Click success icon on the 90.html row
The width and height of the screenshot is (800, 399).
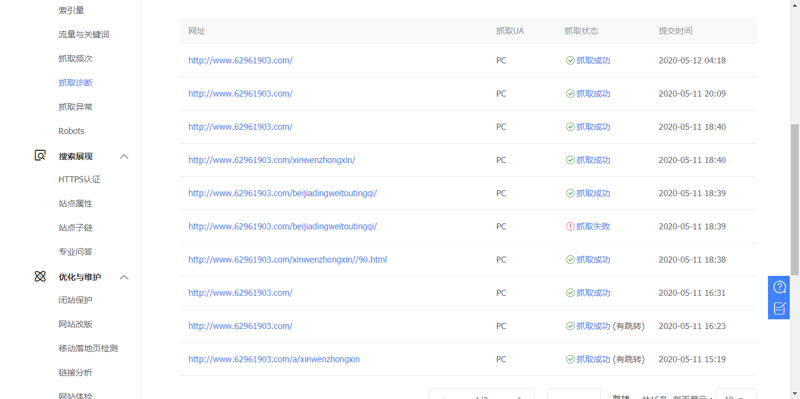570,260
